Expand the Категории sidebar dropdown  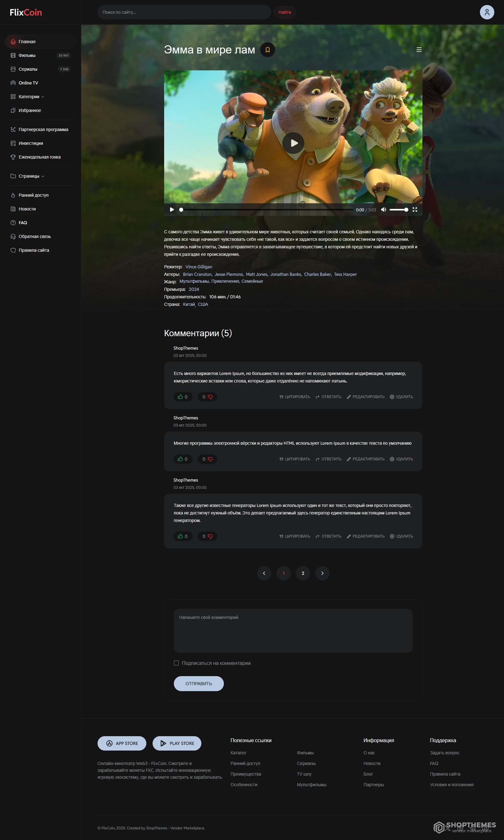(31, 97)
